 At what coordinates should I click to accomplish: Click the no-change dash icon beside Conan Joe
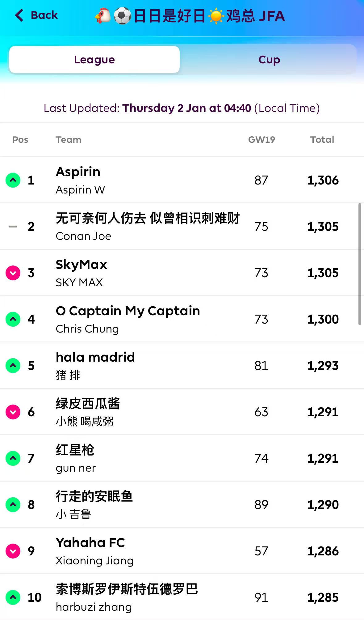pyautogui.click(x=13, y=227)
